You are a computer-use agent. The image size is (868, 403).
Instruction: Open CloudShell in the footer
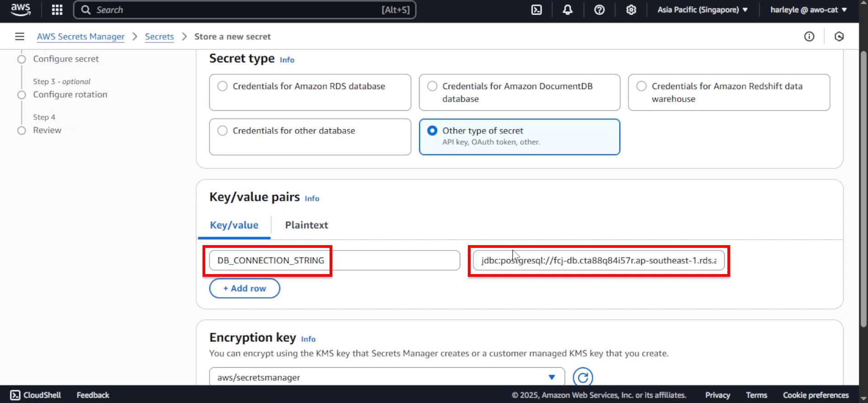tap(35, 395)
